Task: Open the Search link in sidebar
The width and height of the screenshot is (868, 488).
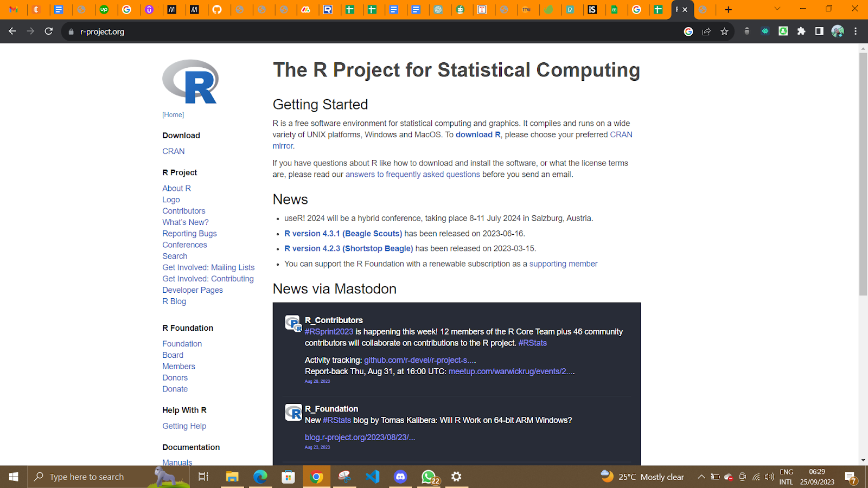Action: 175,256
